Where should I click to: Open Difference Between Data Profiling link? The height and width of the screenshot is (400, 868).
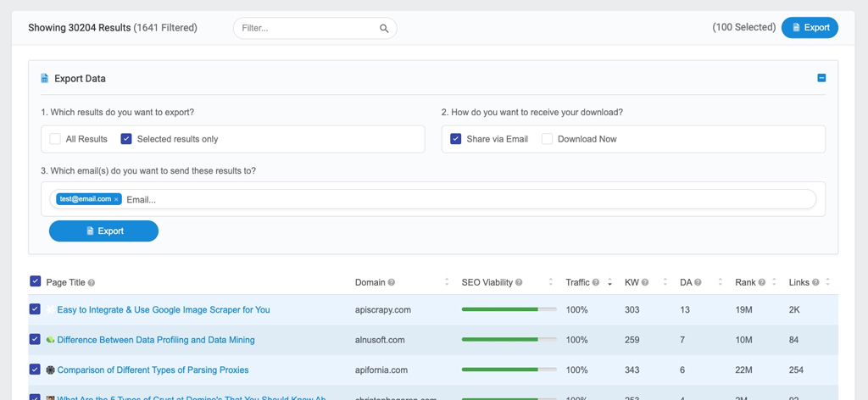(156, 340)
